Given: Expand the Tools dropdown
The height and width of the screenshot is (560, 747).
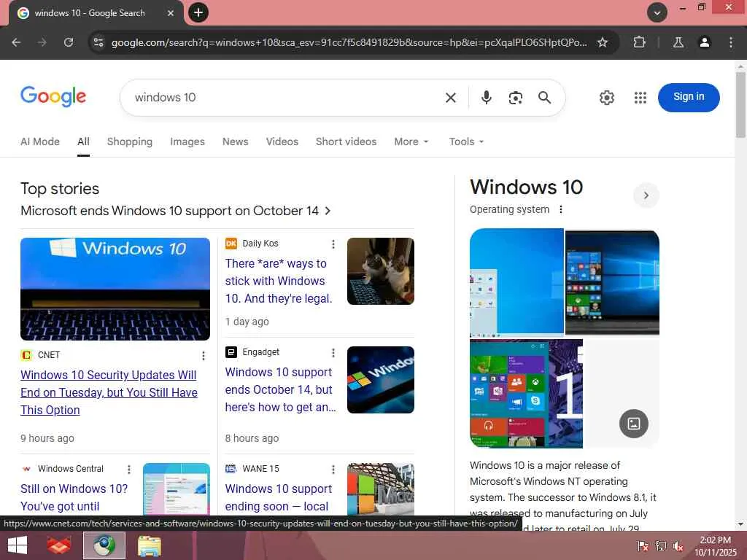Looking at the screenshot, I should (x=466, y=141).
